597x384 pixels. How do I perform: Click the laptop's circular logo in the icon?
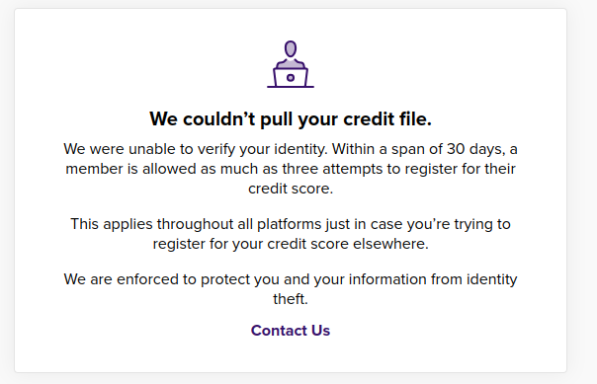291,78
